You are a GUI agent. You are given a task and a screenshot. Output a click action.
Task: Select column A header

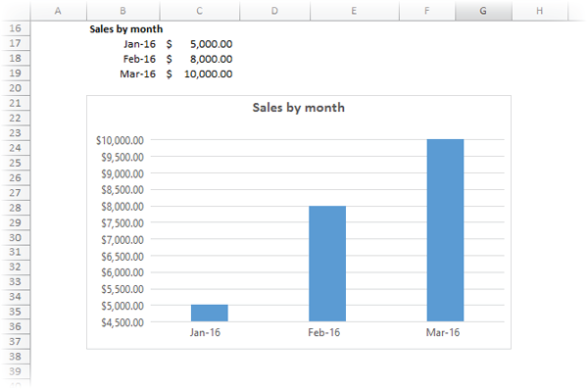[58, 11]
